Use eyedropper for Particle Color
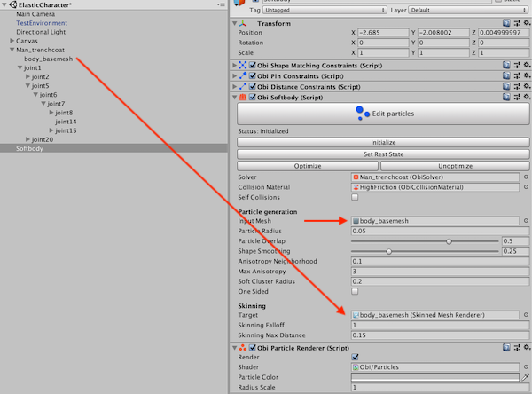This screenshot has width=532, height=394. pos(526,377)
